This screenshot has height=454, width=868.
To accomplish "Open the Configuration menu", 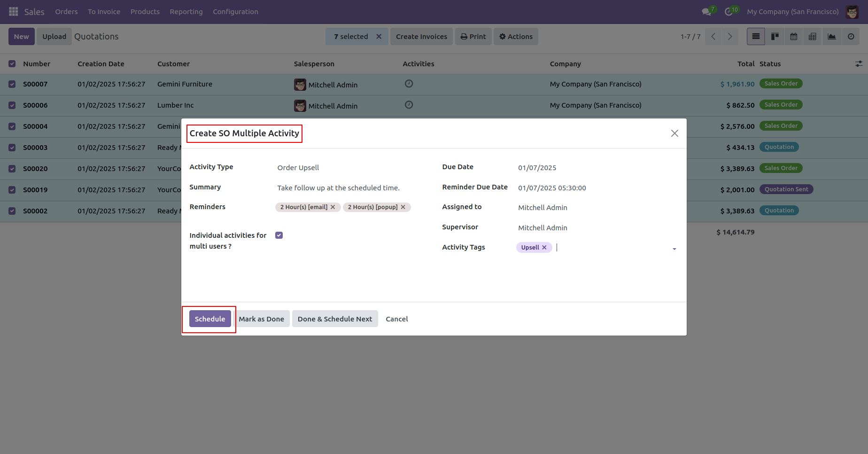I will point(235,12).
